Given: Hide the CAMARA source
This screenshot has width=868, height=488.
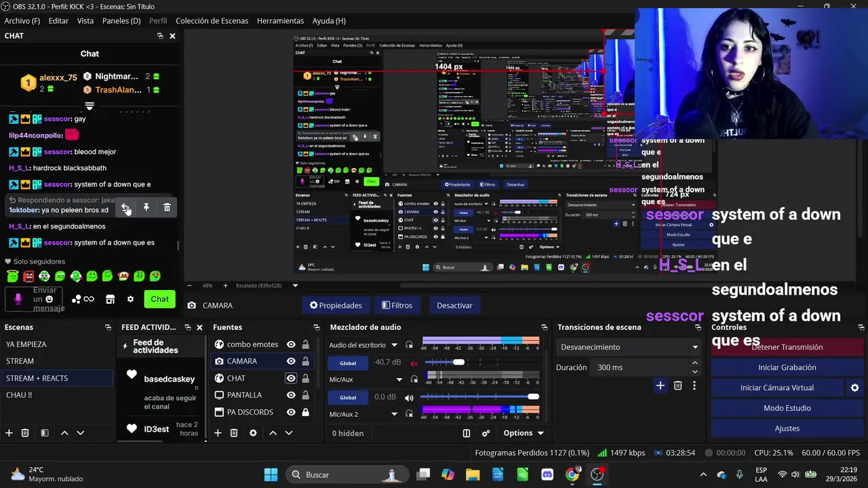Looking at the screenshot, I should (291, 361).
